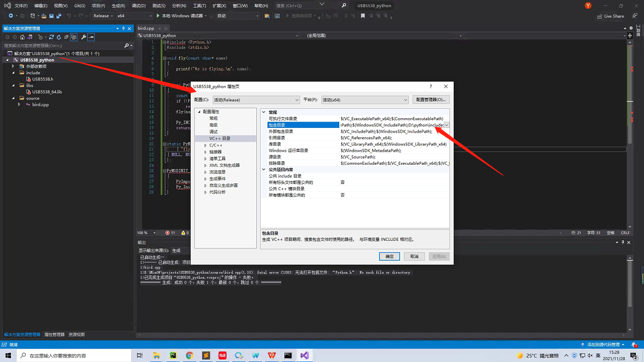Toggle the pin on the Solution Explorer panel
The width and height of the screenshot is (644, 362).
pyautogui.click(x=123, y=28)
